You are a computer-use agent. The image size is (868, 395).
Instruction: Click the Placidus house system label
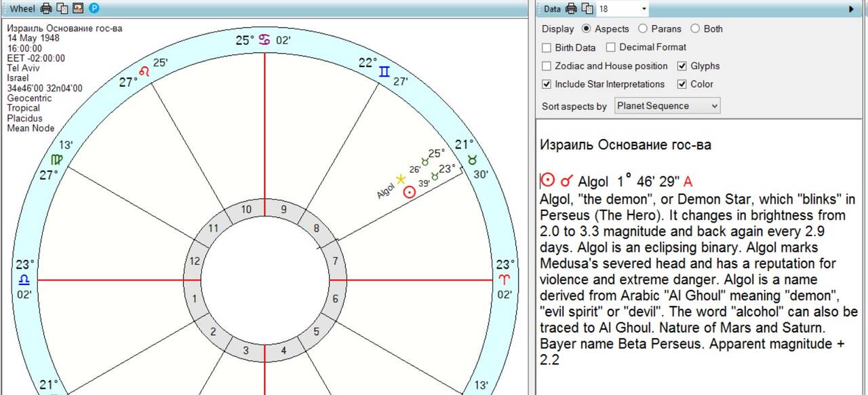[23, 118]
